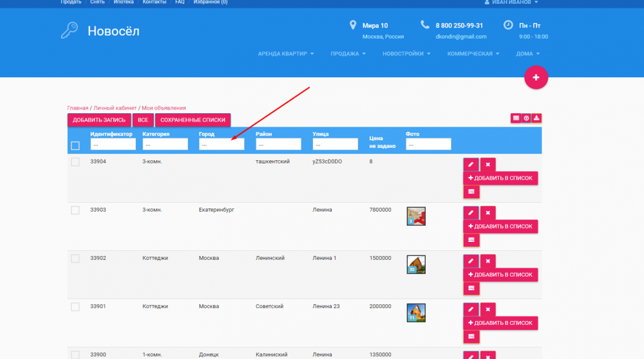644x359 pixels.
Task: Check the select-all checkbox in the header
Action: point(75,145)
